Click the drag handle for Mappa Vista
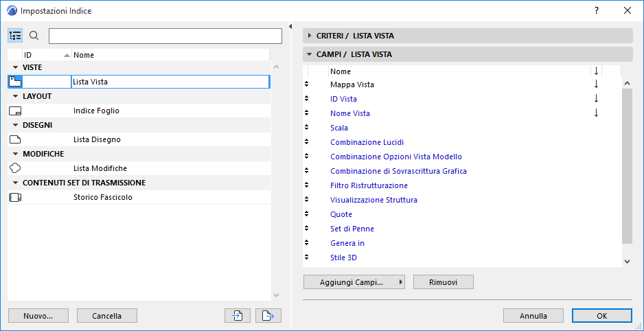The height and width of the screenshot is (331, 644). click(306, 84)
